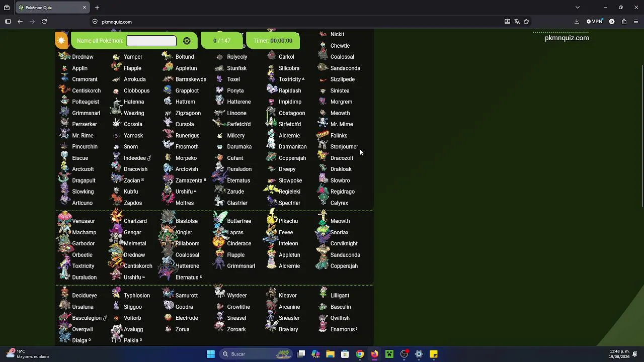Click the 'Rillaboom' name text
The height and width of the screenshot is (362, 644).
tap(187, 244)
